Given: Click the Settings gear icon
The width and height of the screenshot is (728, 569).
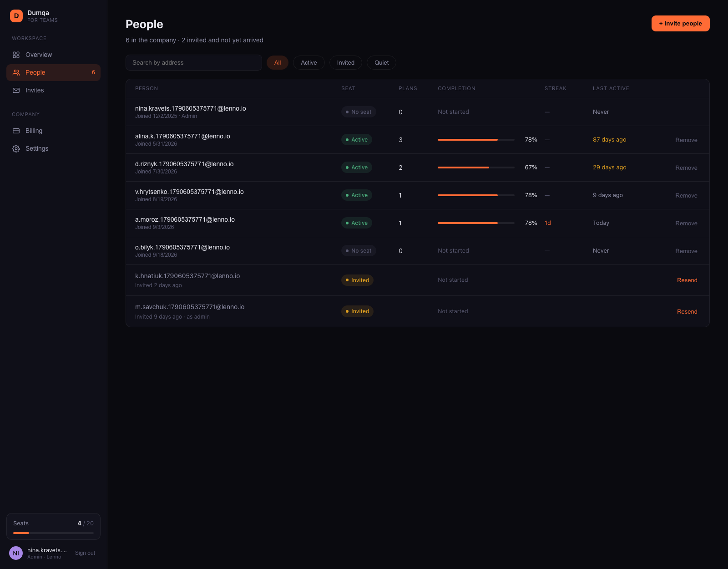Looking at the screenshot, I should tap(16, 148).
